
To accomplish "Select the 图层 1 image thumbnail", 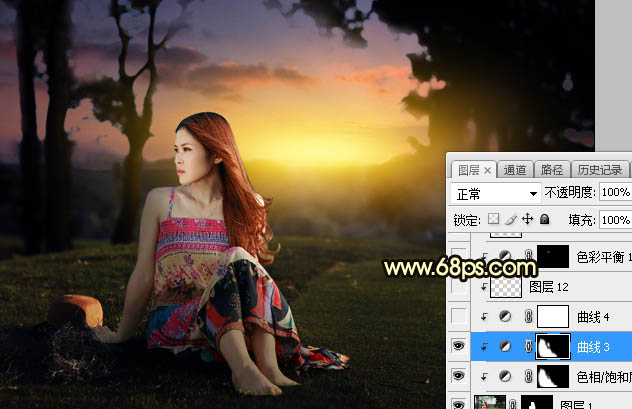I will coord(490,402).
